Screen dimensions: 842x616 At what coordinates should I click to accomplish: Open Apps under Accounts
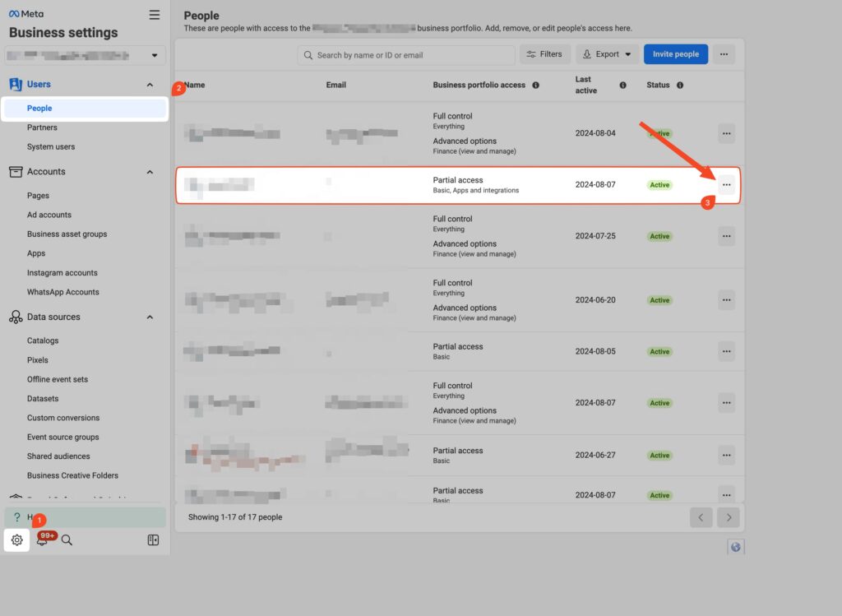[36, 253]
